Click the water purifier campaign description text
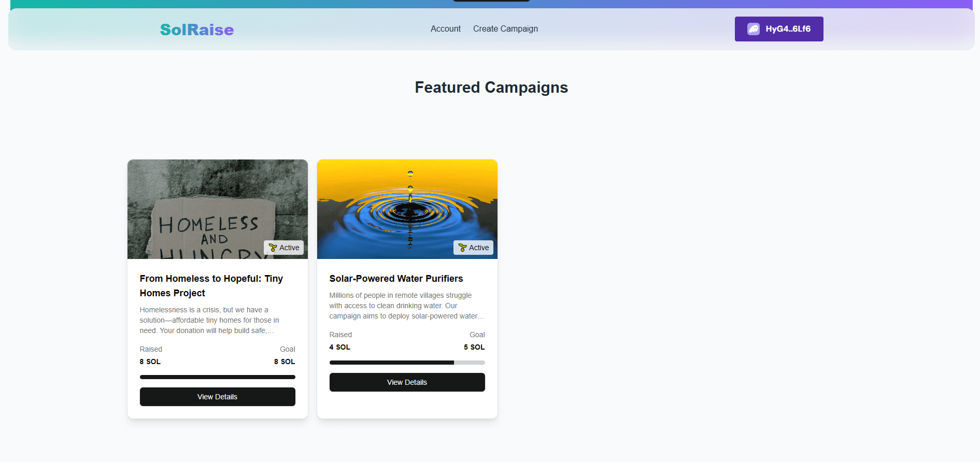The width and height of the screenshot is (980, 462). click(x=407, y=306)
